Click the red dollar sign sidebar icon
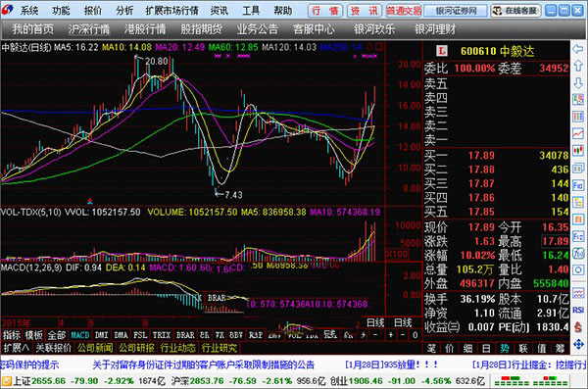This screenshot has height=389, width=588. coord(578,326)
